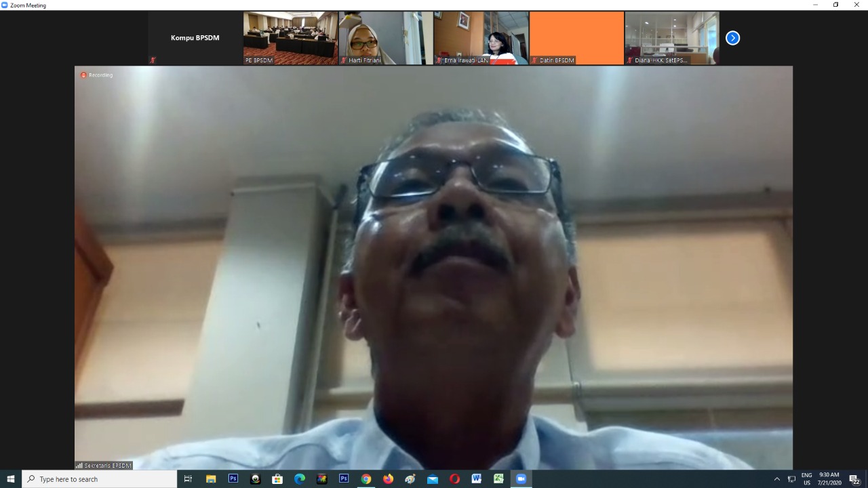Open the notification center with 22 badge
The image size is (868, 488).
click(x=854, y=480)
